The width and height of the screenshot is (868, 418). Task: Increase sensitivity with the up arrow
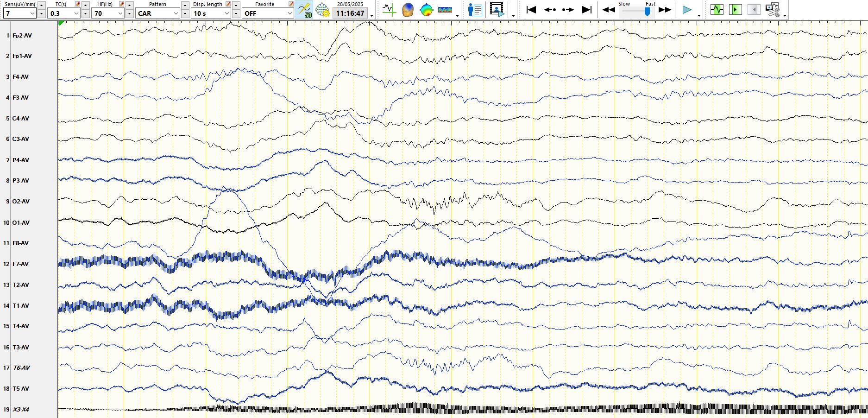(42, 5)
